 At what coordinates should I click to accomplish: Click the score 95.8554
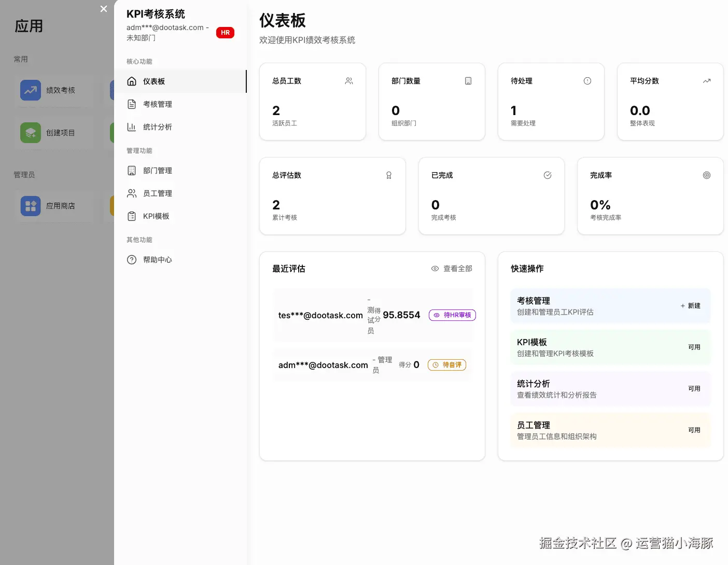pos(401,315)
